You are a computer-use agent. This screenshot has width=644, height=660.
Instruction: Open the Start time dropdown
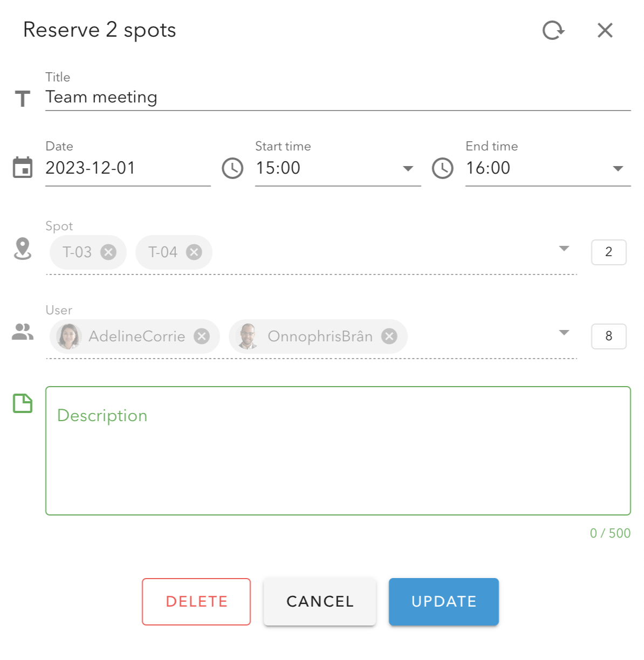tap(408, 168)
